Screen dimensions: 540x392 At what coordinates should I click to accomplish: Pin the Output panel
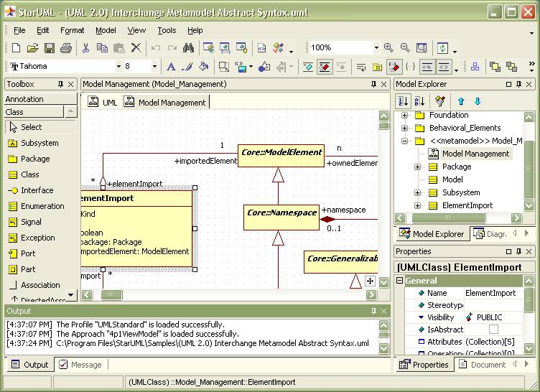coord(373,311)
